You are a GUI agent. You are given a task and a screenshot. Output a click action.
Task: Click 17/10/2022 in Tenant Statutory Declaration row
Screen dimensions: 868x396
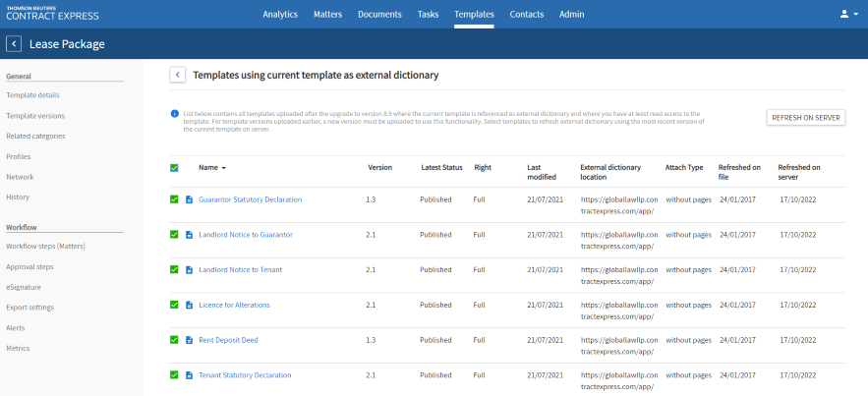click(x=797, y=375)
